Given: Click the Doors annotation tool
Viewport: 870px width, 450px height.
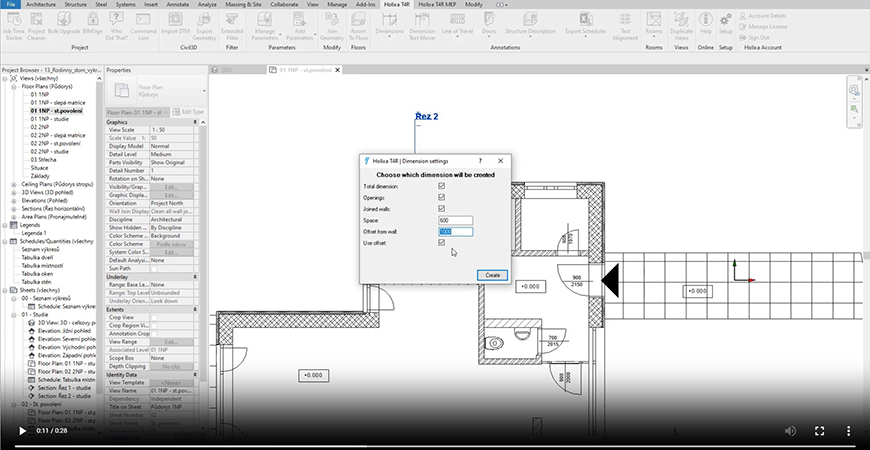Looking at the screenshot, I should pyautogui.click(x=489, y=25).
